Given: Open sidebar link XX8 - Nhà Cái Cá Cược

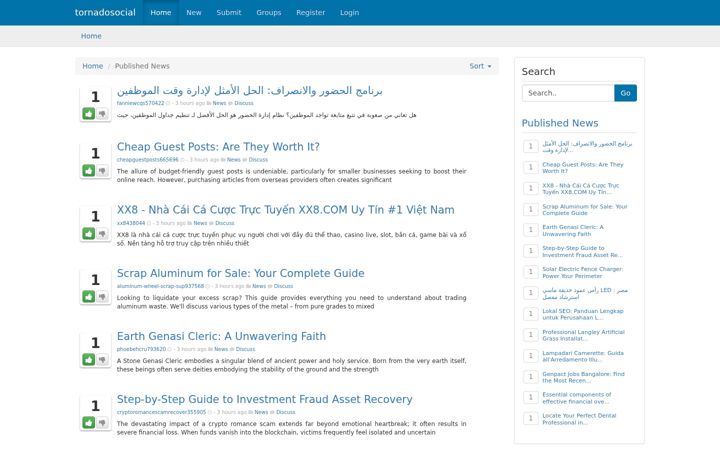Looking at the screenshot, I should (x=580, y=189).
